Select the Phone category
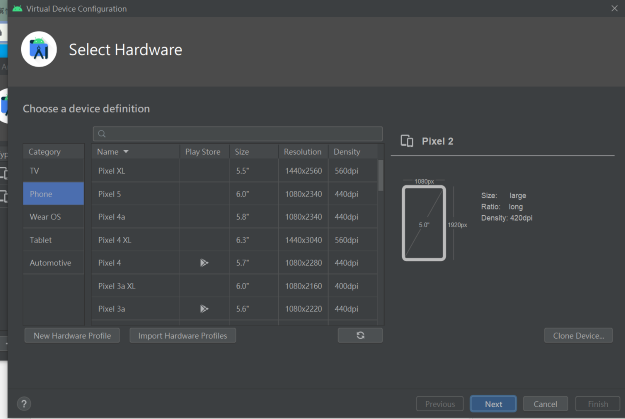625x419 pixels. (53, 194)
